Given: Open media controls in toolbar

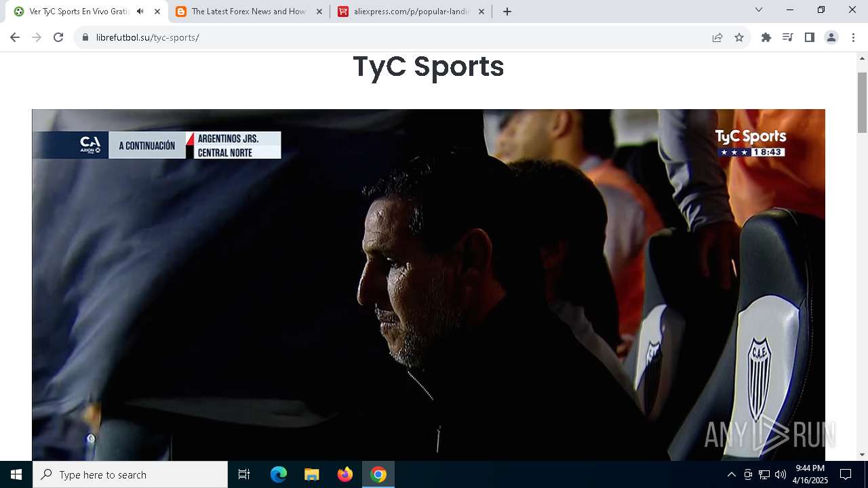Looking at the screenshot, I should [787, 37].
